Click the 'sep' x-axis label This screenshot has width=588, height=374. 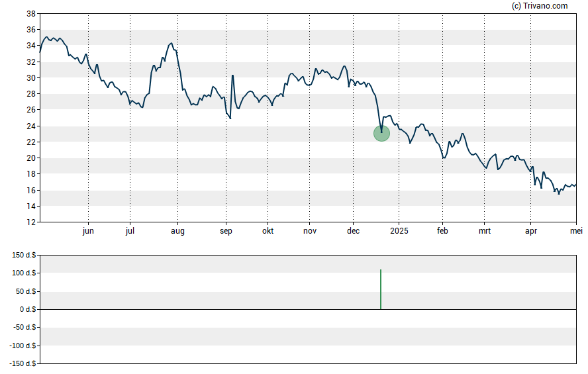[226, 231]
